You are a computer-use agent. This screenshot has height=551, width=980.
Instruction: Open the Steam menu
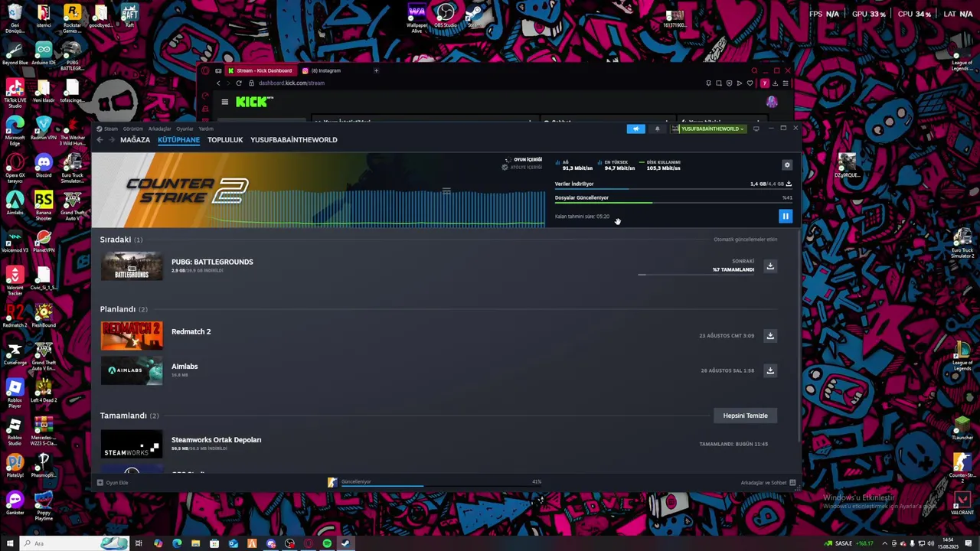(x=111, y=129)
